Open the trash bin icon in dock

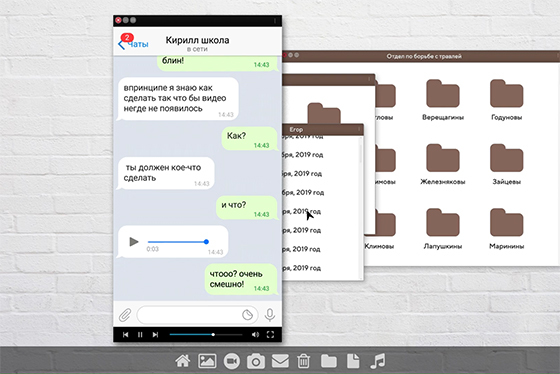tap(303, 361)
